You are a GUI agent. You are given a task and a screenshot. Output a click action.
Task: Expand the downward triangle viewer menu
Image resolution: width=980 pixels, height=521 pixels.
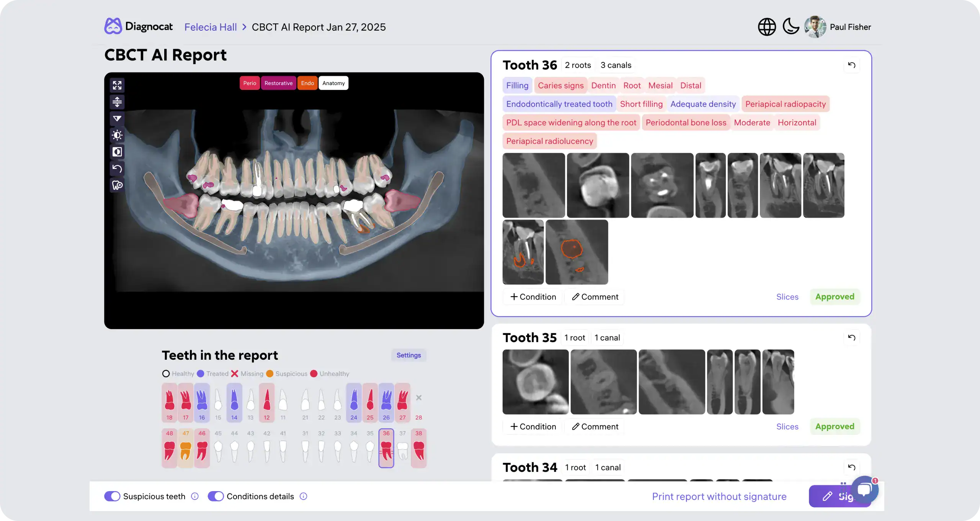click(x=117, y=119)
